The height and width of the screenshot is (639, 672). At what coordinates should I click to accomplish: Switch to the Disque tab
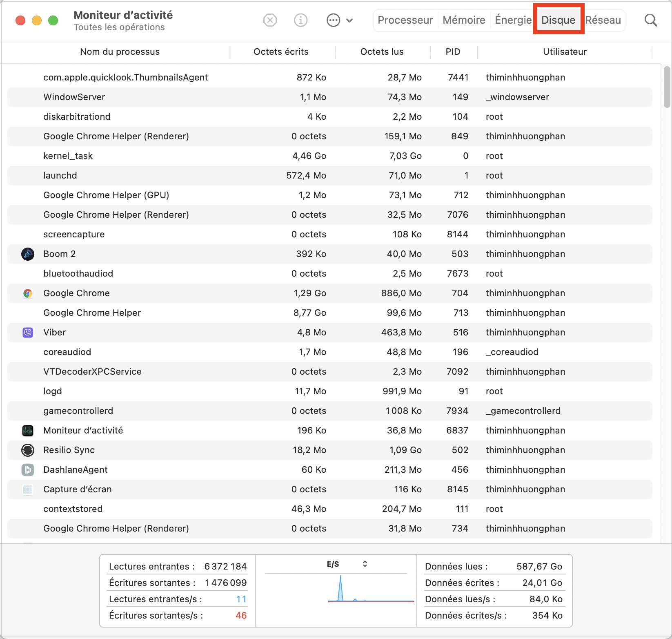tap(558, 20)
